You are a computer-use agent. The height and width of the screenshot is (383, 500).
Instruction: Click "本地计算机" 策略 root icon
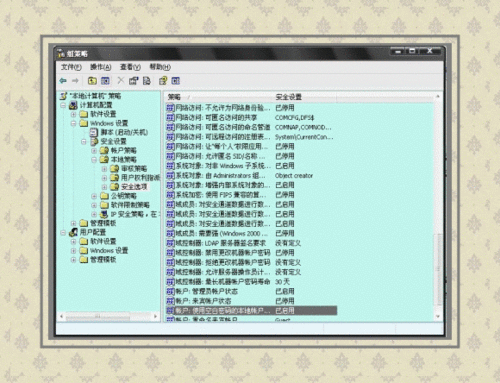tap(63, 96)
